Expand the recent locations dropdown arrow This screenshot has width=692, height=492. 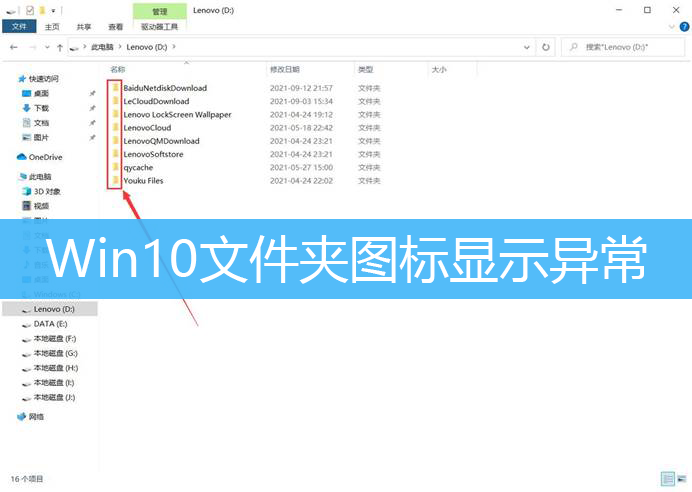tap(47, 47)
